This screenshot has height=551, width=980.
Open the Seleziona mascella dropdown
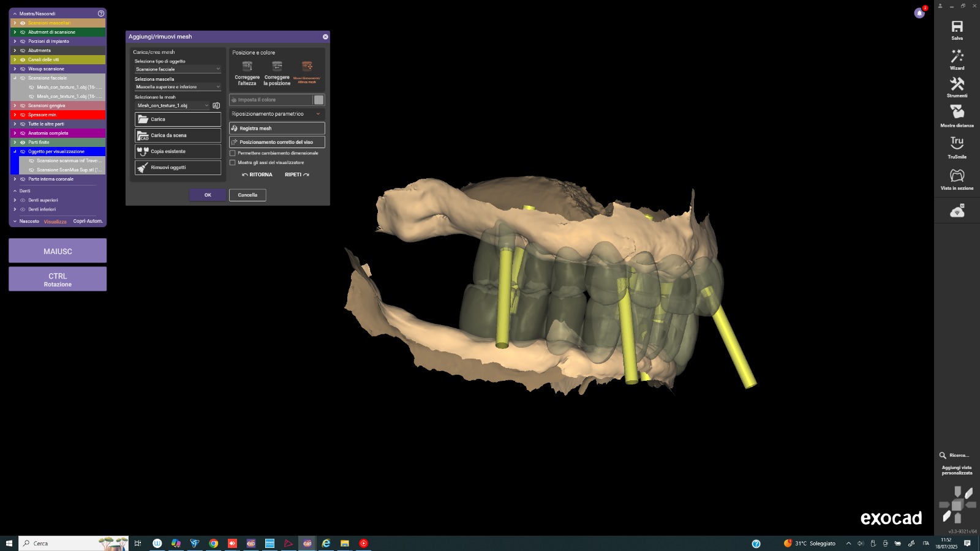click(x=178, y=87)
